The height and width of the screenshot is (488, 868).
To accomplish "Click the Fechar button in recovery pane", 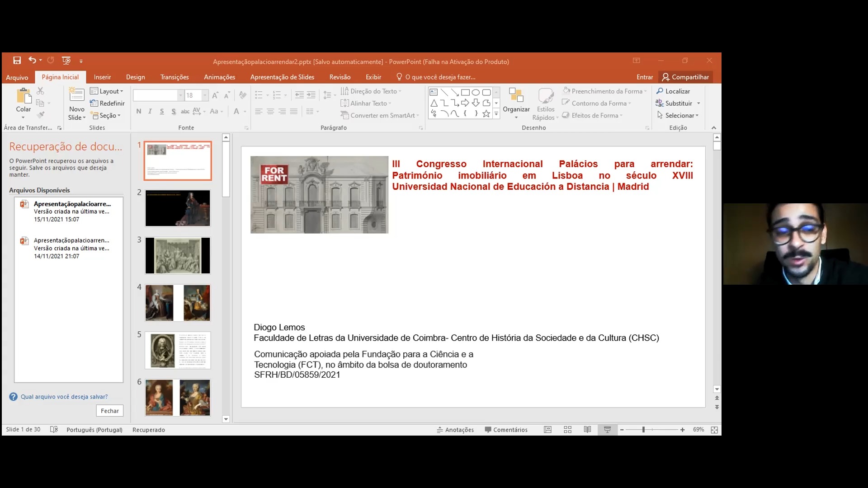I will [110, 411].
